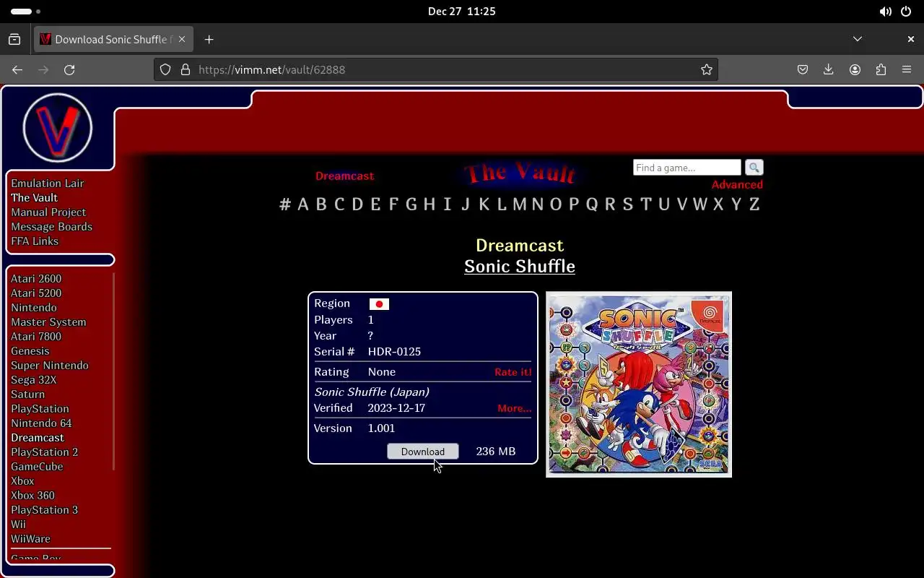The image size is (924, 578).
Task: Open the clock showing Dec 27 11:25
Action: (x=462, y=12)
